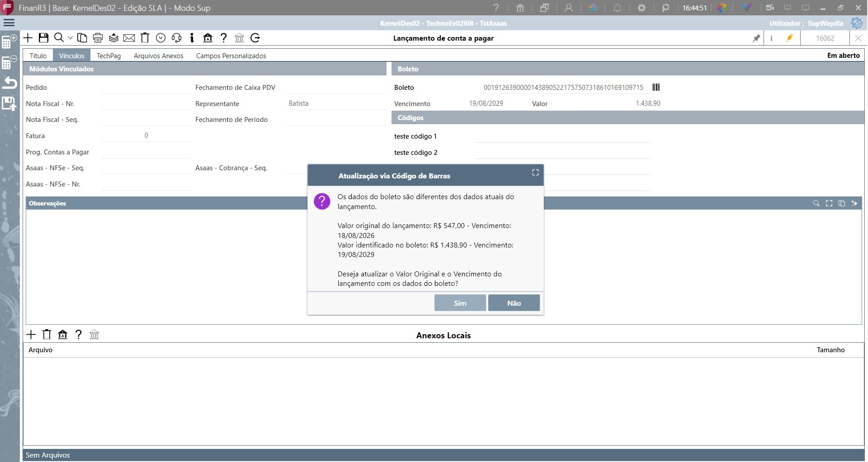Click the orange edit pencil icon
The image size is (868, 462).
pos(789,38)
